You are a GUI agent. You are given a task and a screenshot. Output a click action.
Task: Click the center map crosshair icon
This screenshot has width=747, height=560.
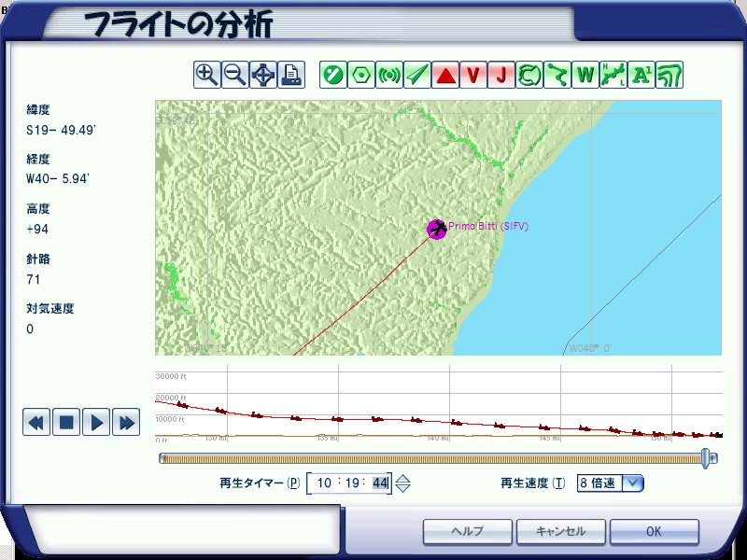point(263,75)
